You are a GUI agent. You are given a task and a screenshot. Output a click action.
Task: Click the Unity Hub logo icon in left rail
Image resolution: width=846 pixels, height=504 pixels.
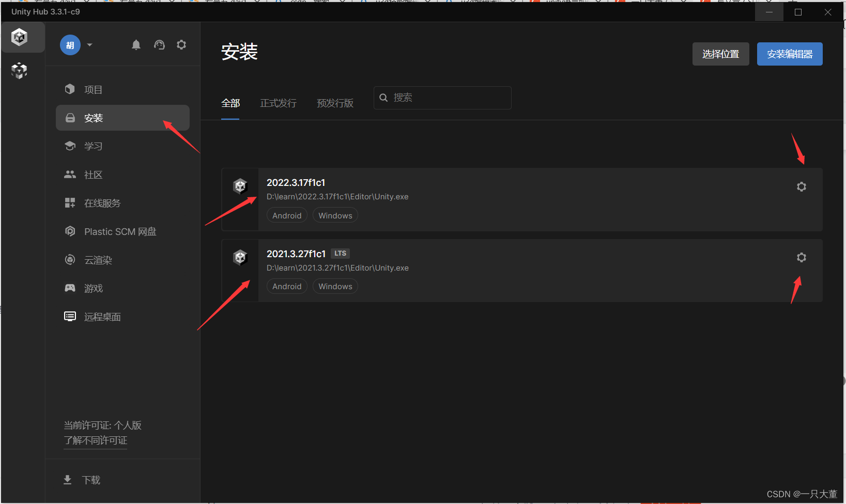[20, 37]
